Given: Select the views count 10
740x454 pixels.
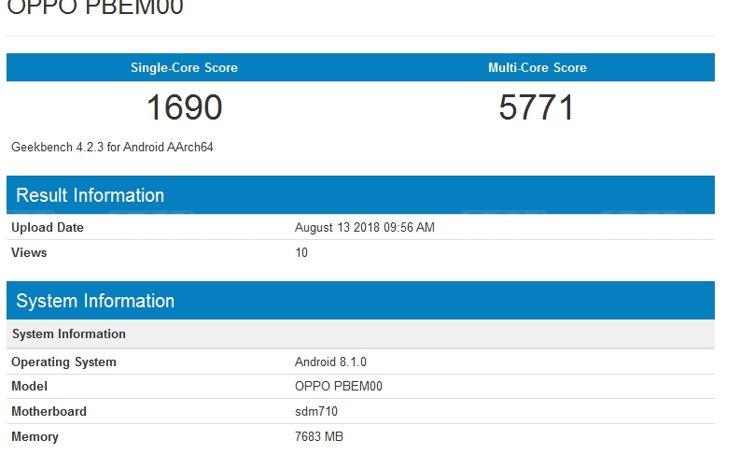Looking at the screenshot, I should [x=302, y=252].
